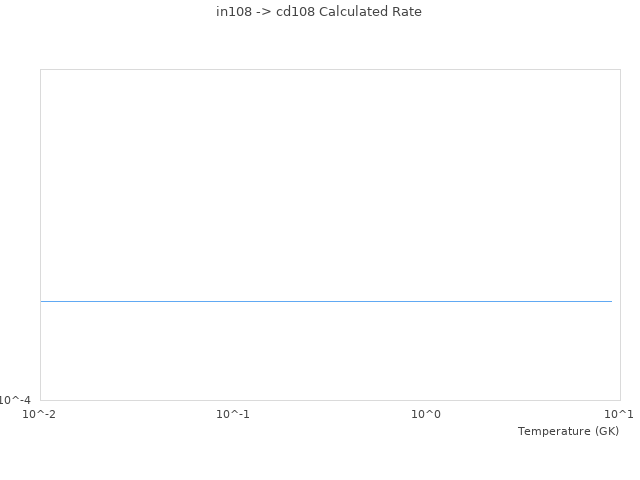Click the "(GK)" unit in axis label
Viewport: 640px width, 480px height.
pyautogui.click(x=606, y=431)
